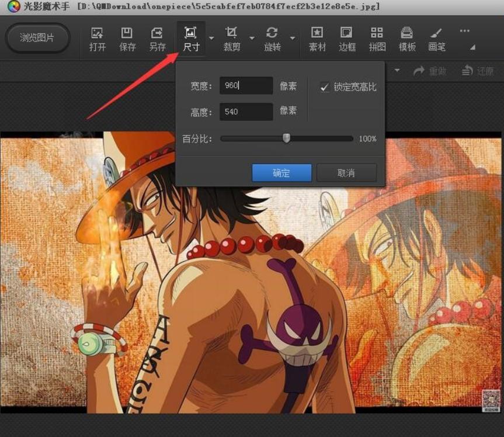Open the 边框 border tool
Image resolution: width=504 pixels, height=437 pixels.
347,39
